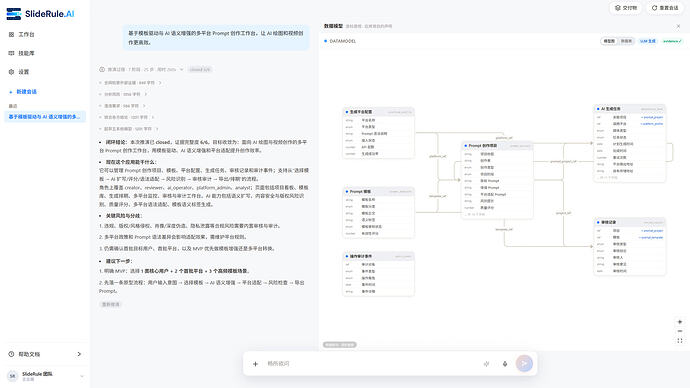This screenshot has width=690, height=388.
Task: Click the DATAMODEL label
Action: tap(342, 41)
